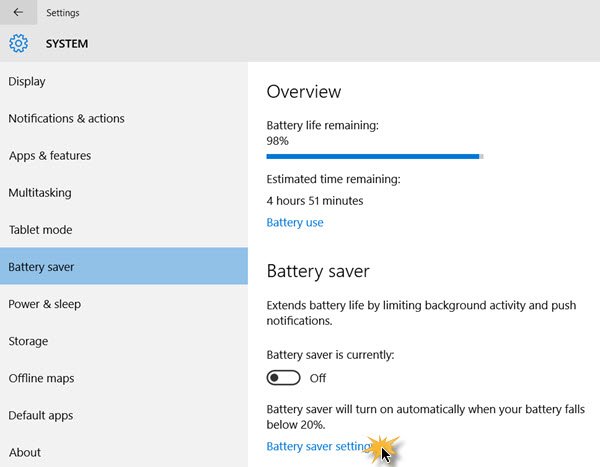Click the SYSTEM title text

pyautogui.click(x=66, y=44)
